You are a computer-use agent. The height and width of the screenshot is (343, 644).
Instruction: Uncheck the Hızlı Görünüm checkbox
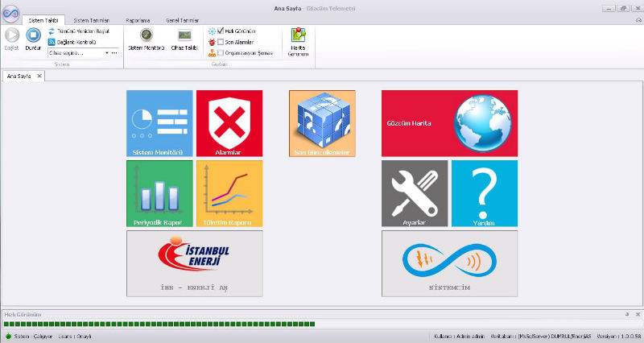coord(221,31)
